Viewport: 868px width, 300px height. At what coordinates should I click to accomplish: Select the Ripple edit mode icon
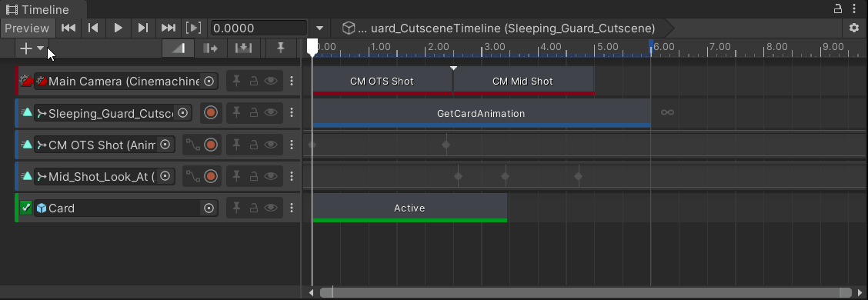[210, 48]
